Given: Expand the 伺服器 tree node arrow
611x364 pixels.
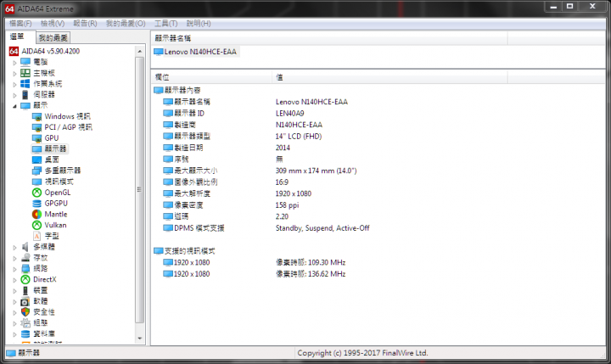Looking at the screenshot, I should (14, 95).
